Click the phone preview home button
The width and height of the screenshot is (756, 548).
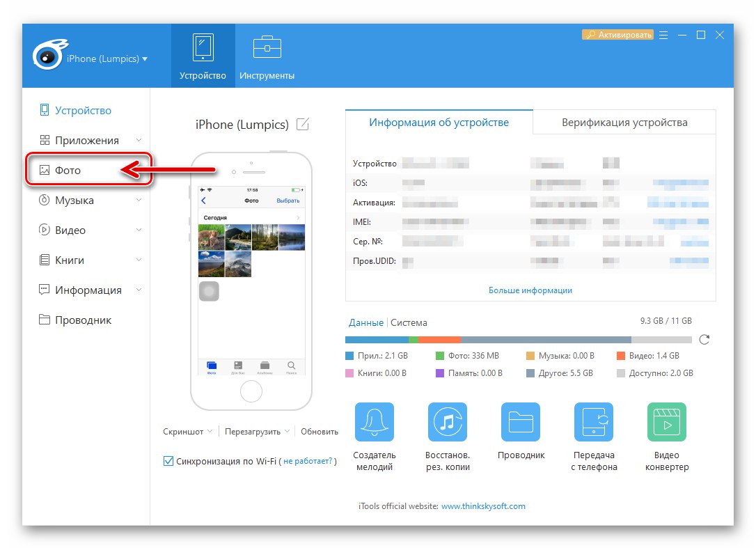tap(251, 391)
